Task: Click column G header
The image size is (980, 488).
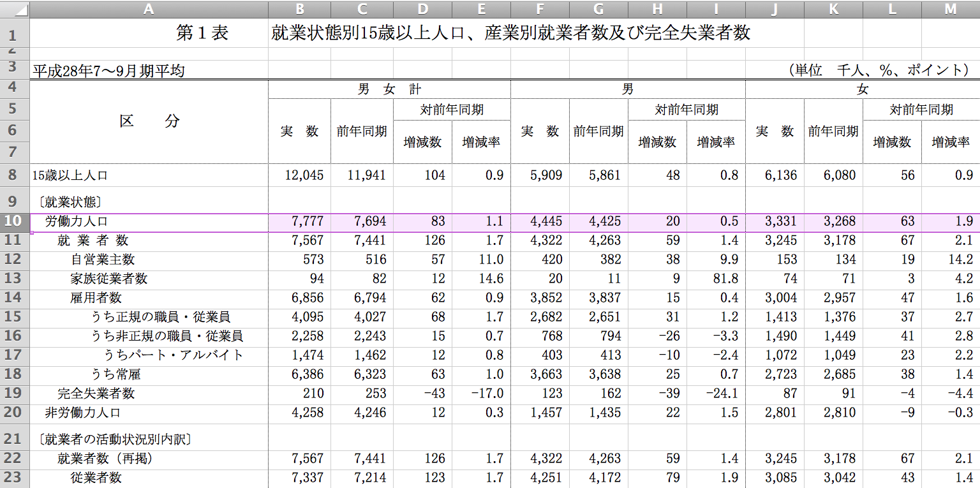Action: (x=598, y=9)
